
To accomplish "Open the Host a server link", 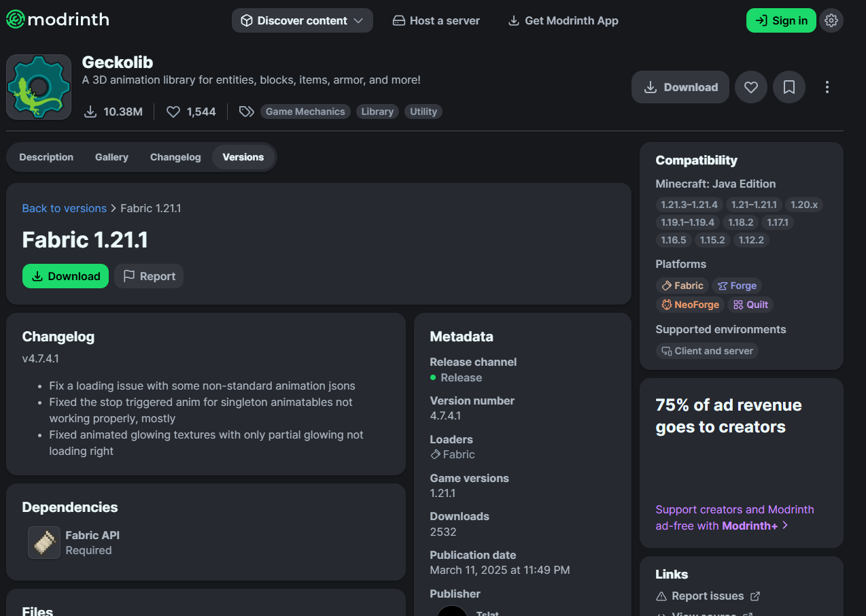I will [436, 20].
